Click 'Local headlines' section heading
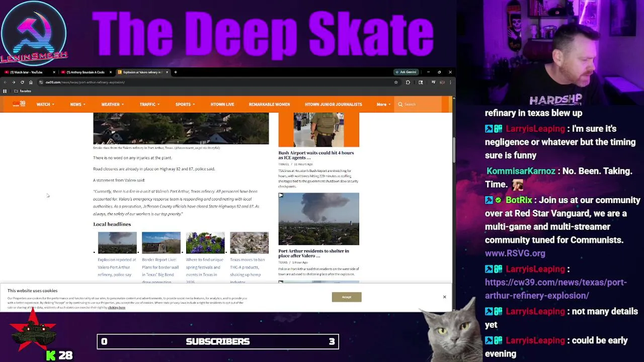644x362 pixels. pyautogui.click(x=112, y=224)
